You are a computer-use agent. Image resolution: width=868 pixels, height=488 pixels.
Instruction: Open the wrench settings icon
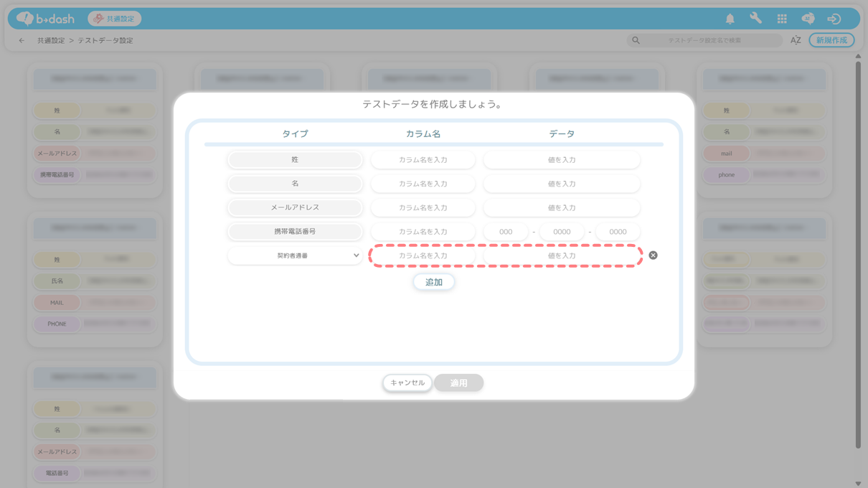[755, 19]
